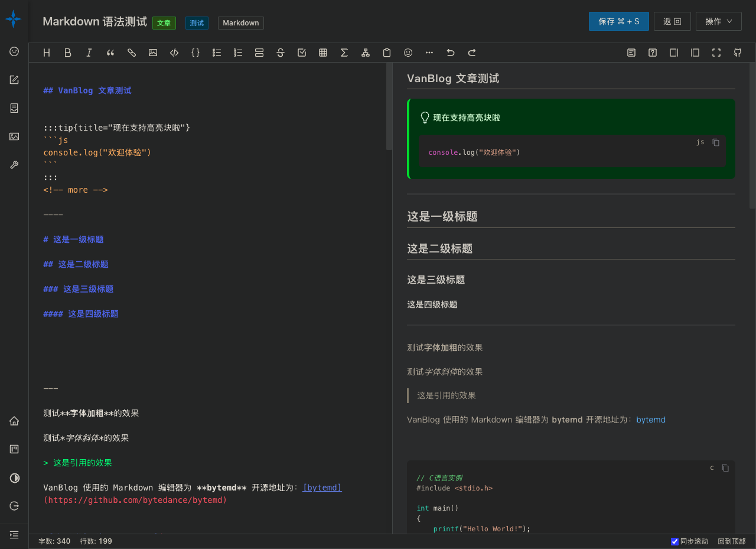Insert a horizontal block divider from the toolbar
Screen dimensions: 756x549
[x=259, y=53]
